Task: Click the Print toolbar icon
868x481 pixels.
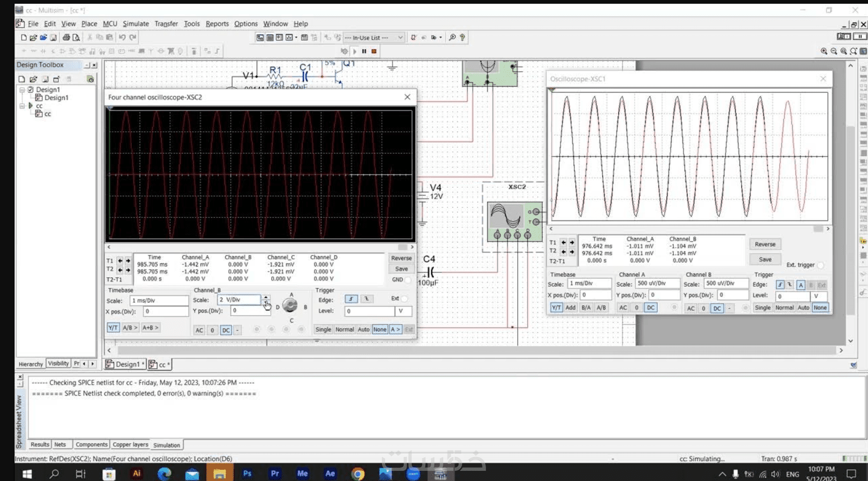Action: [66, 37]
